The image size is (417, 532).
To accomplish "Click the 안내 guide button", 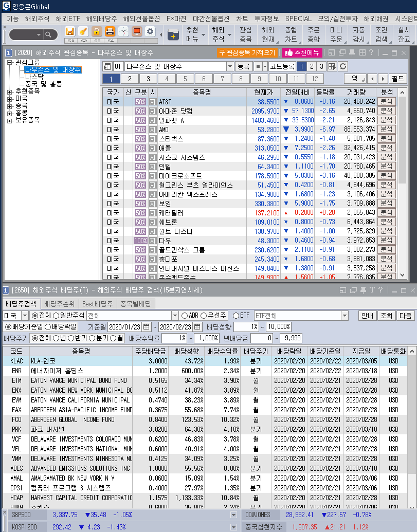I will pyautogui.click(x=367, y=316).
